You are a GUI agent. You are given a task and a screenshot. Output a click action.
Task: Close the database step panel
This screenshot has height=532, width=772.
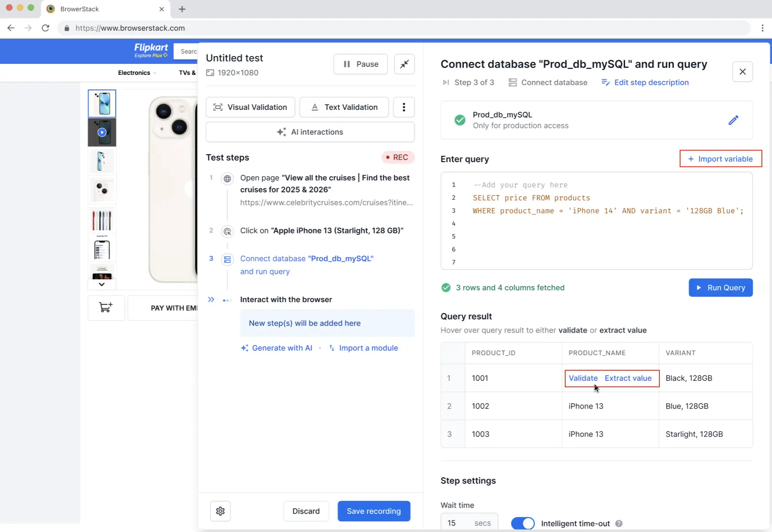(742, 72)
